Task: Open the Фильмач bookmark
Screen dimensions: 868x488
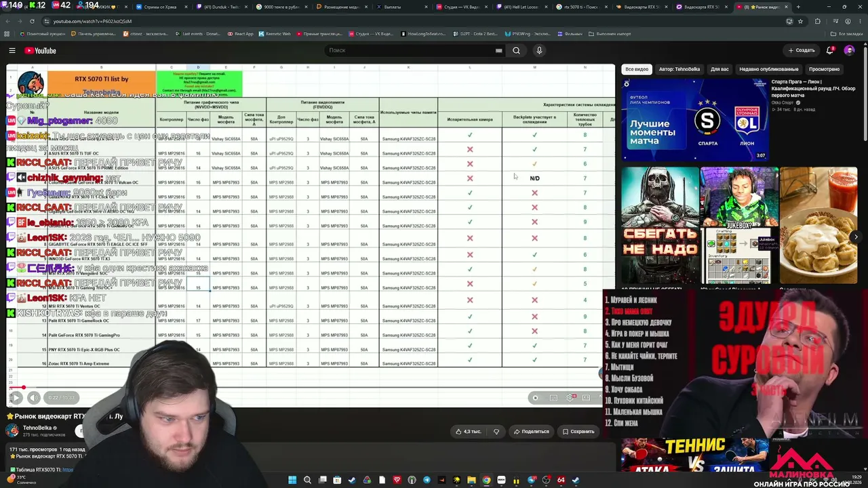Action: coord(570,34)
